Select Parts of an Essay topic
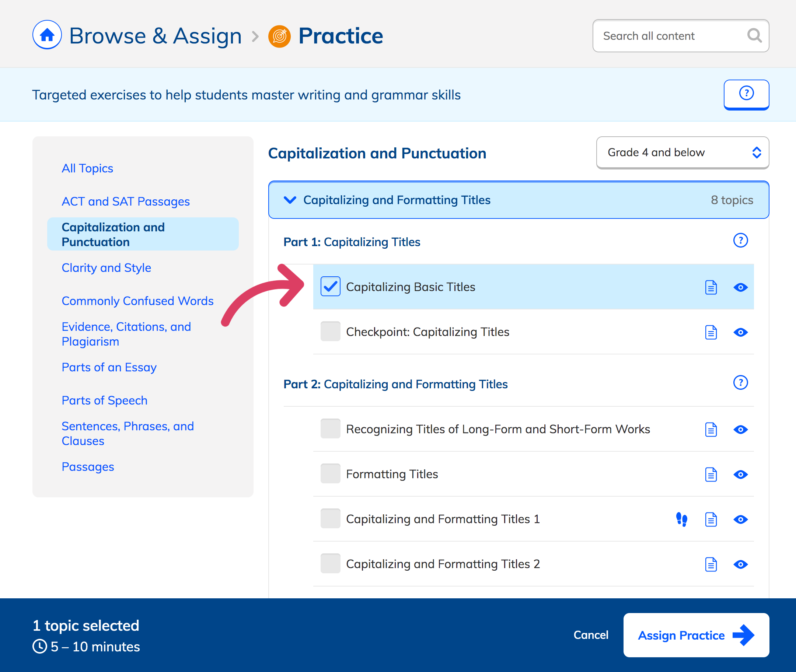Screen dimensions: 796x672 (109, 367)
